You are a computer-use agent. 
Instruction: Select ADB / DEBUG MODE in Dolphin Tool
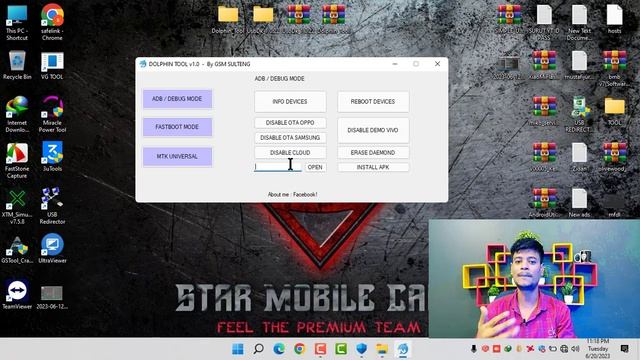(177, 99)
